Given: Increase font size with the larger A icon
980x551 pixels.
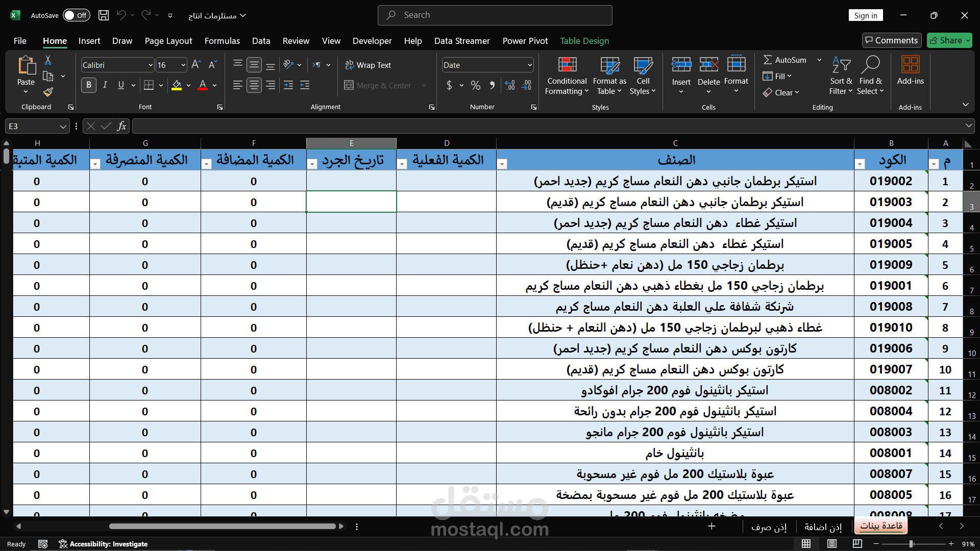Looking at the screenshot, I should (196, 65).
